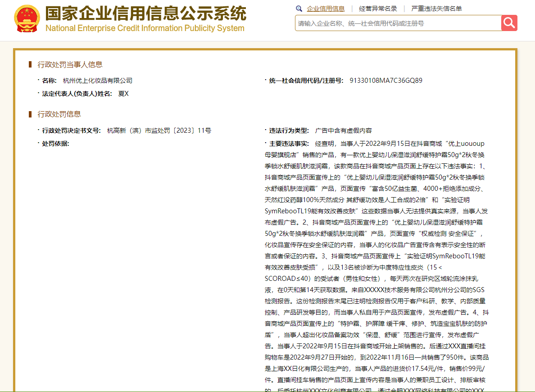Click the 行政处罚决定书文号 label
Image resolution: width=535 pixels, height=392 pixels.
coord(71,131)
